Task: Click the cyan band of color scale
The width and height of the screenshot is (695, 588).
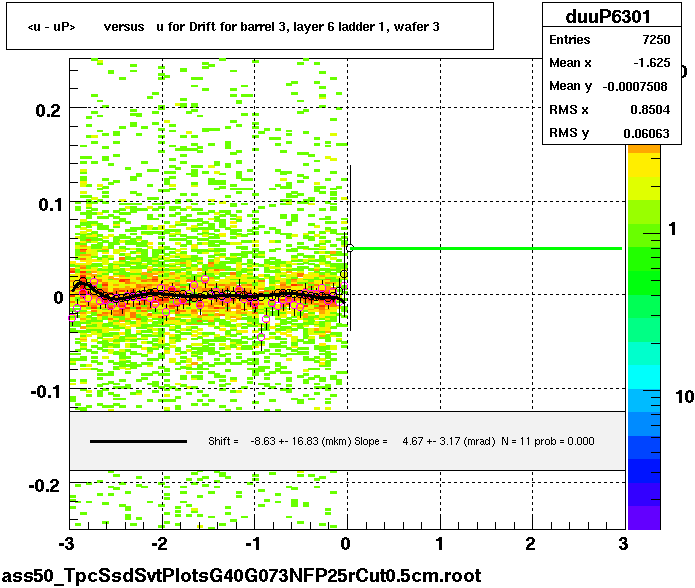Action: click(644, 377)
